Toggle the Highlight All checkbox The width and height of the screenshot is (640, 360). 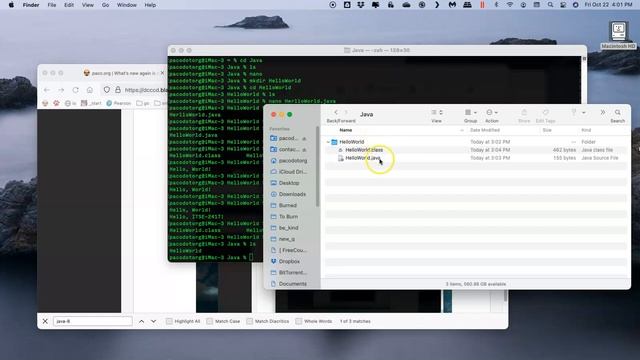pos(169,321)
